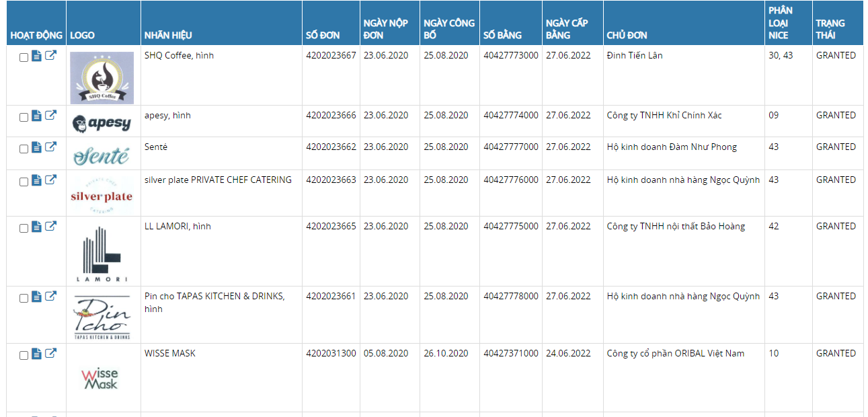Open external link icon for Pin cho row
This screenshot has height=417, width=868.
tap(50, 297)
